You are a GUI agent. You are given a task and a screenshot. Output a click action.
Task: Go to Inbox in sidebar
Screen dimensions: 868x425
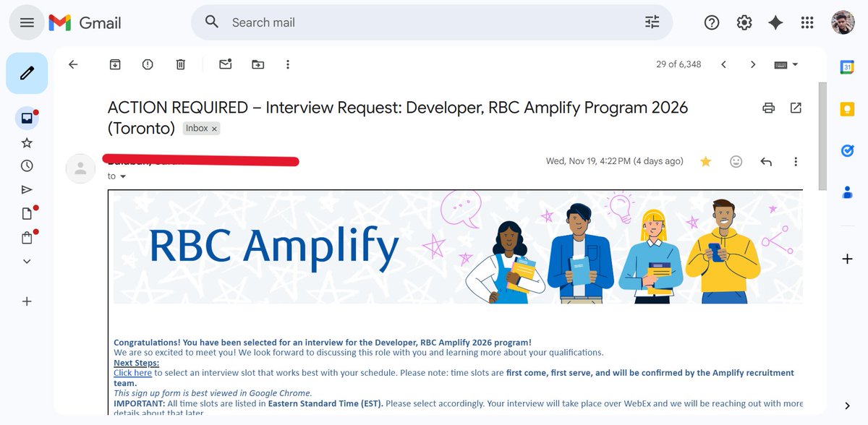coord(27,118)
